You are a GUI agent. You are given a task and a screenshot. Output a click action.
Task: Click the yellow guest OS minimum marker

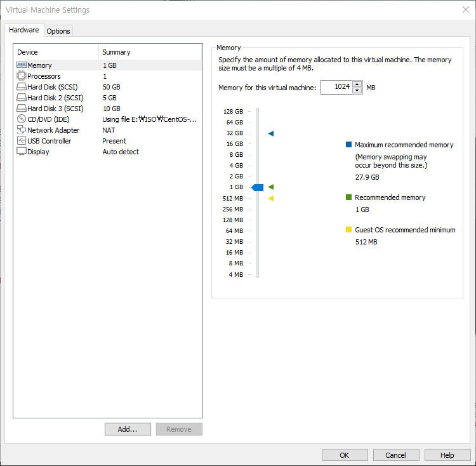[271, 198]
